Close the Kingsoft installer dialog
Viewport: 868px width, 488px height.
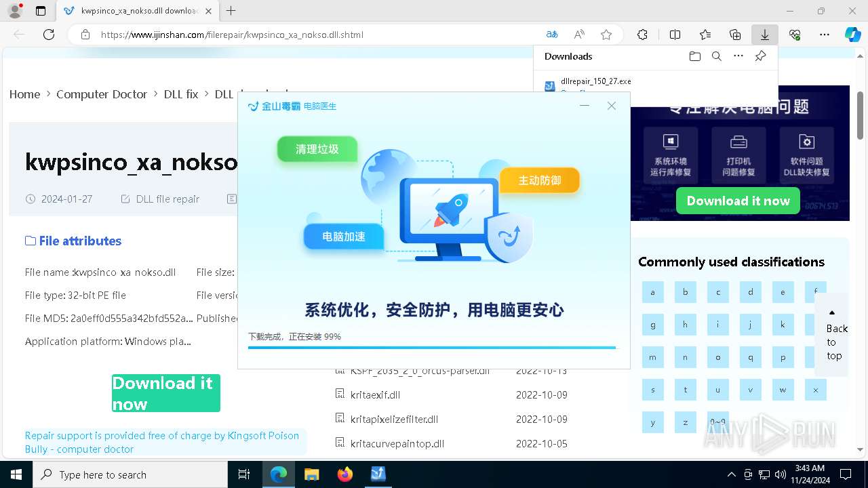(612, 106)
